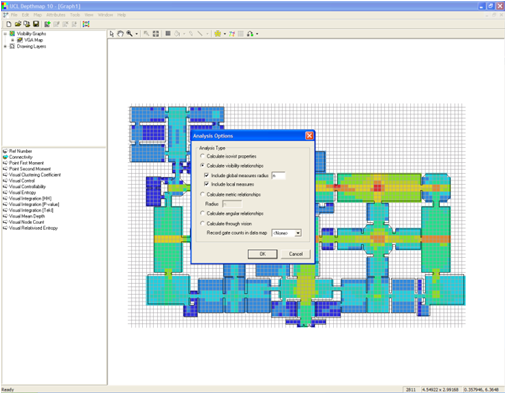Open the Attributes menu
This screenshot has height=394, width=506.
tap(56, 15)
